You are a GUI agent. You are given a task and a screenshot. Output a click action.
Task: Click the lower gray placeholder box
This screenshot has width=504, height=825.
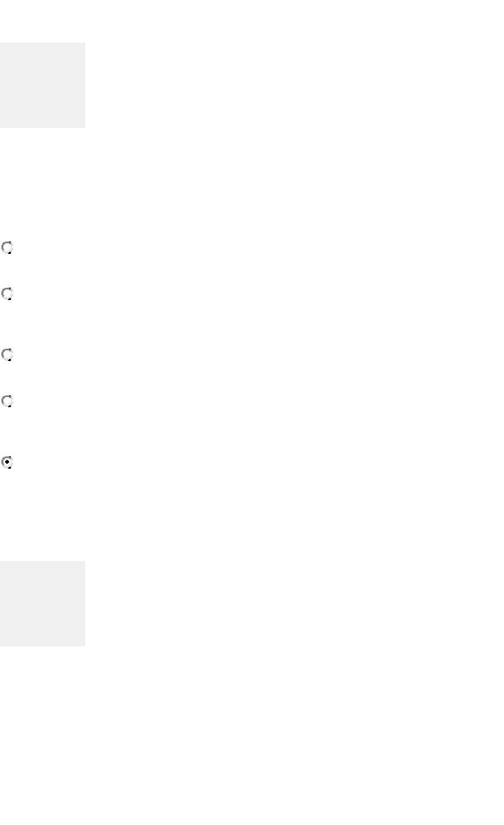43,603
